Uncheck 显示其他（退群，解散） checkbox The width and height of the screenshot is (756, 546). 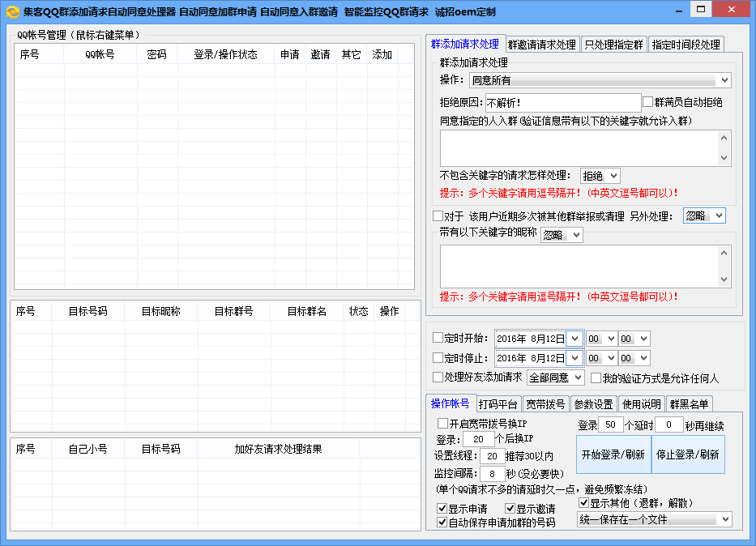(583, 502)
